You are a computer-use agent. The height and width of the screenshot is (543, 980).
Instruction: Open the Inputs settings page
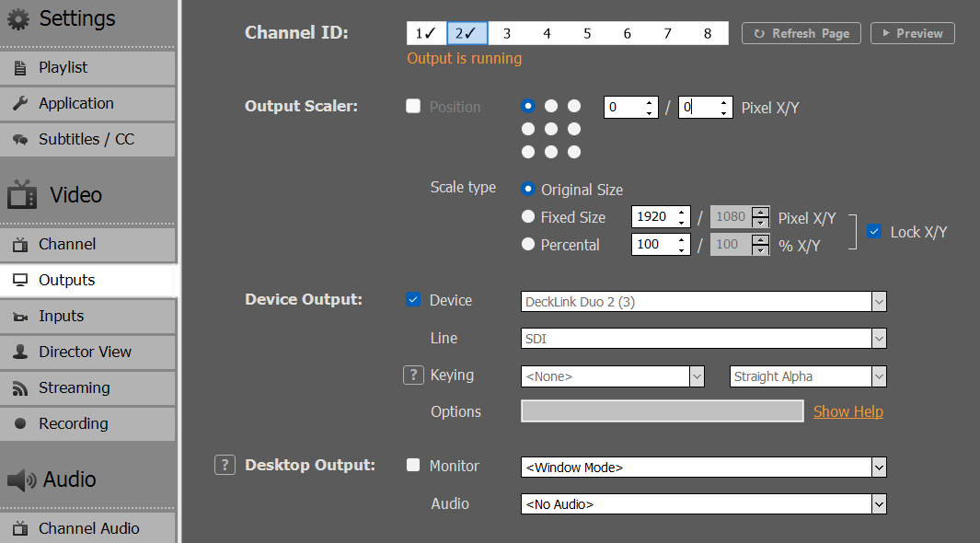(x=87, y=316)
